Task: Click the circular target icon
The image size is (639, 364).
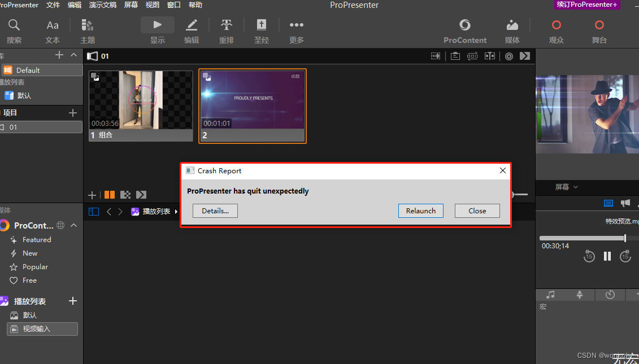Action: 509,56
